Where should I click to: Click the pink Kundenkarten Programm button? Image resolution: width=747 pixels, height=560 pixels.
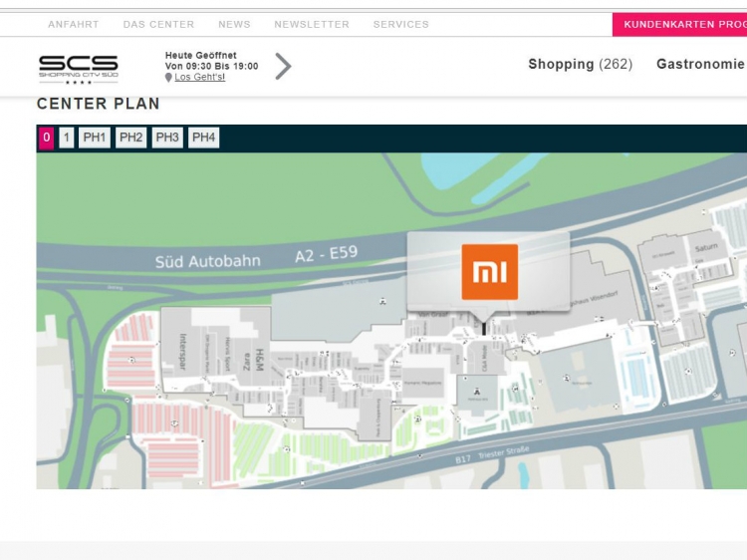pos(681,24)
